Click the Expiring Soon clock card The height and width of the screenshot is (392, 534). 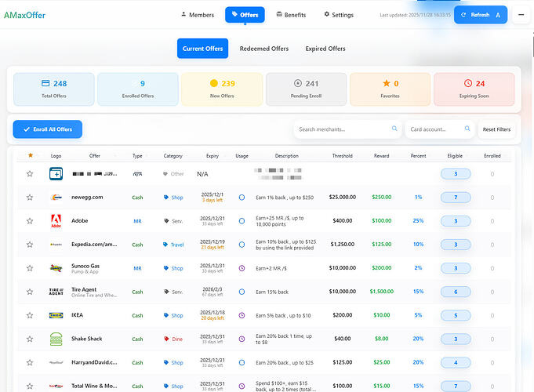[x=474, y=89]
